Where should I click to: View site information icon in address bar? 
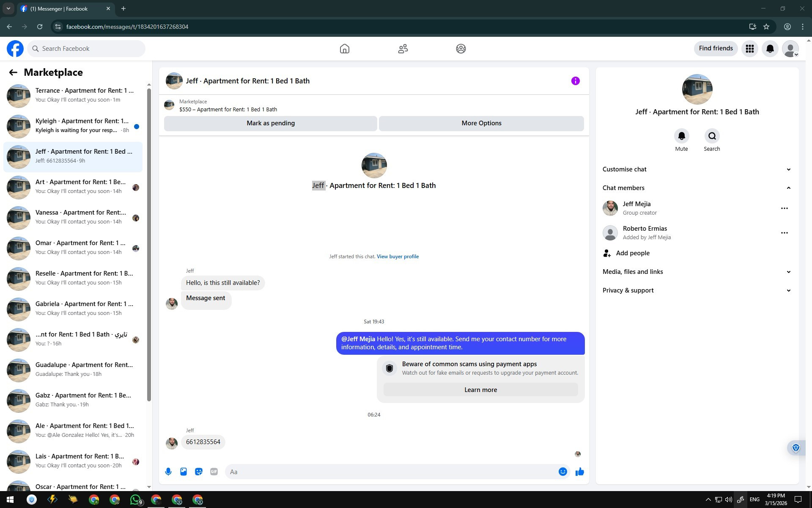[58, 27]
